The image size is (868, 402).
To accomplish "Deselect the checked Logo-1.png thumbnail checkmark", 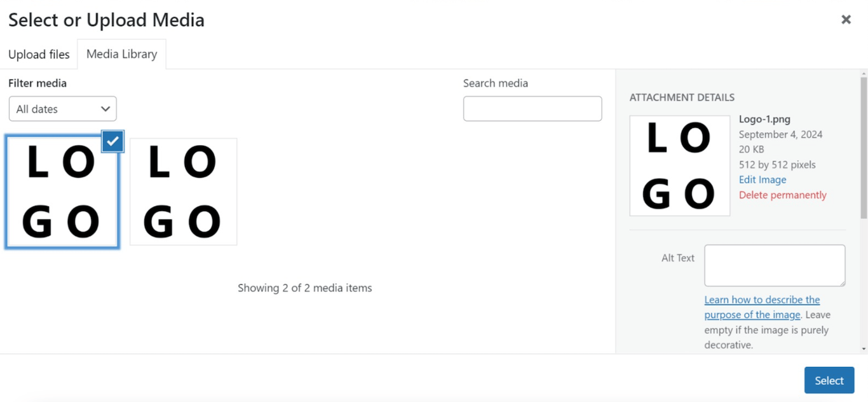I will click(112, 141).
